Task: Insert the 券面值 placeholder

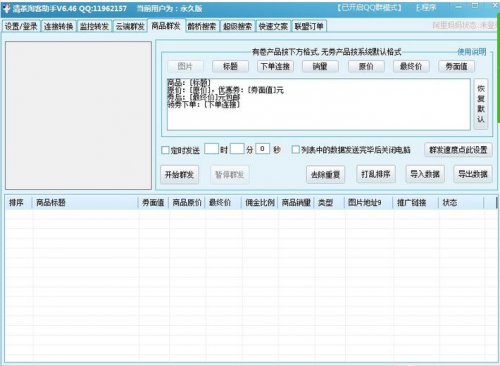Action: [456, 66]
